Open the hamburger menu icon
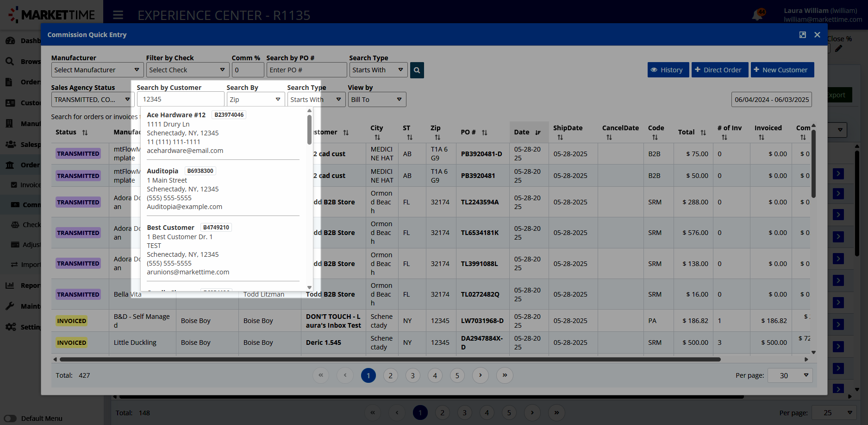 click(118, 15)
